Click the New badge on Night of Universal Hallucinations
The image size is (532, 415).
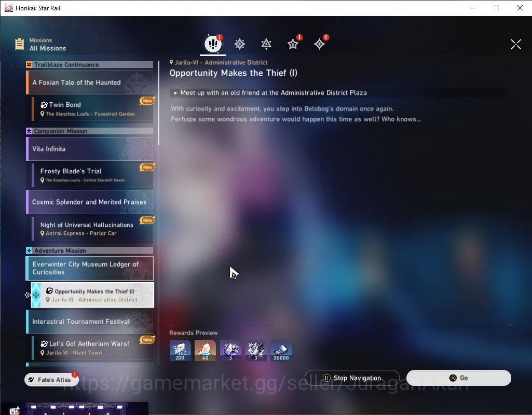click(147, 220)
